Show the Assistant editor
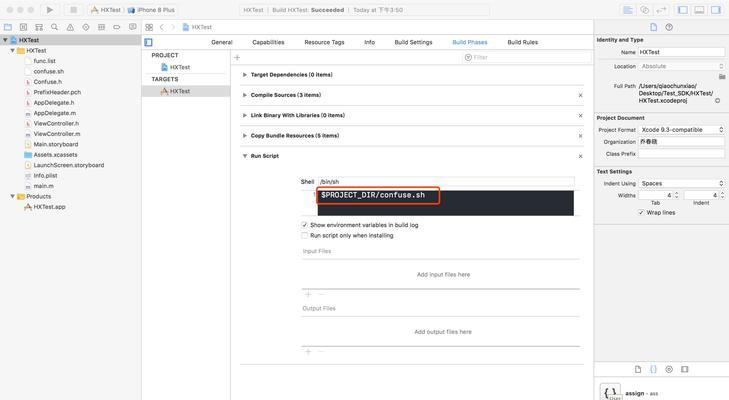 [x=644, y=10]
